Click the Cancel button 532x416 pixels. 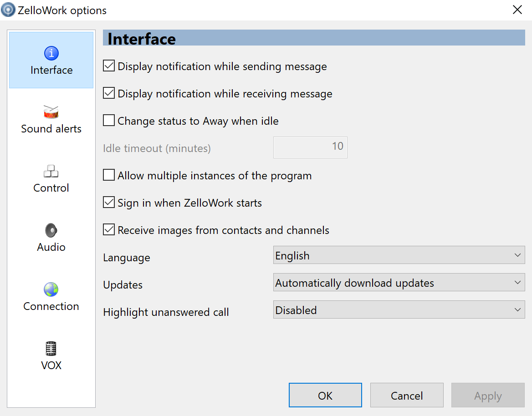407,396
